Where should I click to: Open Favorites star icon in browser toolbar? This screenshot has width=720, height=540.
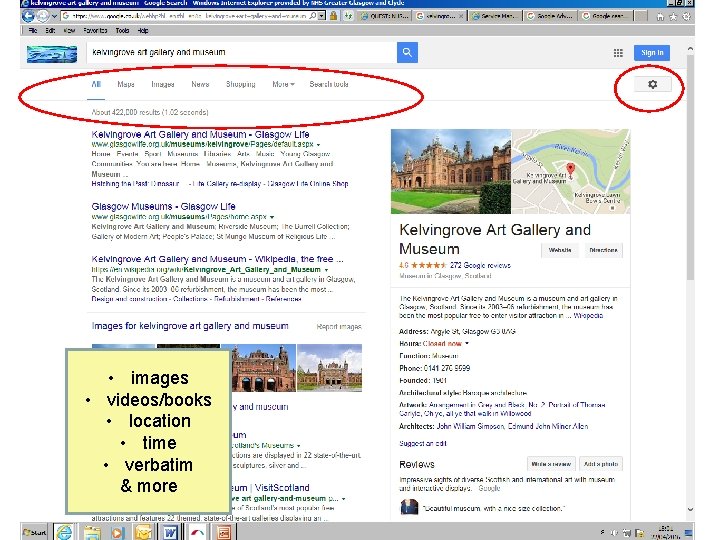[x=673, y=17]
